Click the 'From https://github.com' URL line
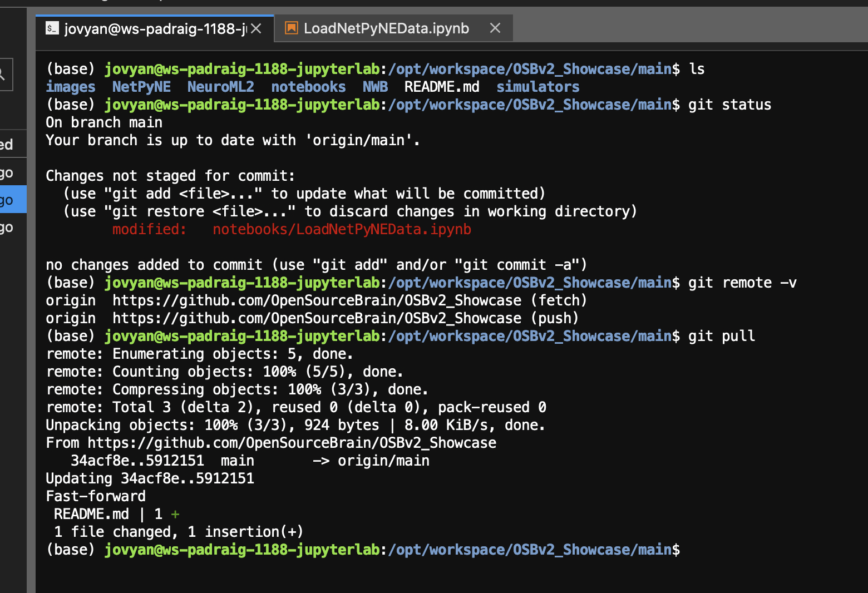Screen dimensions: 868x593 coord(271,443)
